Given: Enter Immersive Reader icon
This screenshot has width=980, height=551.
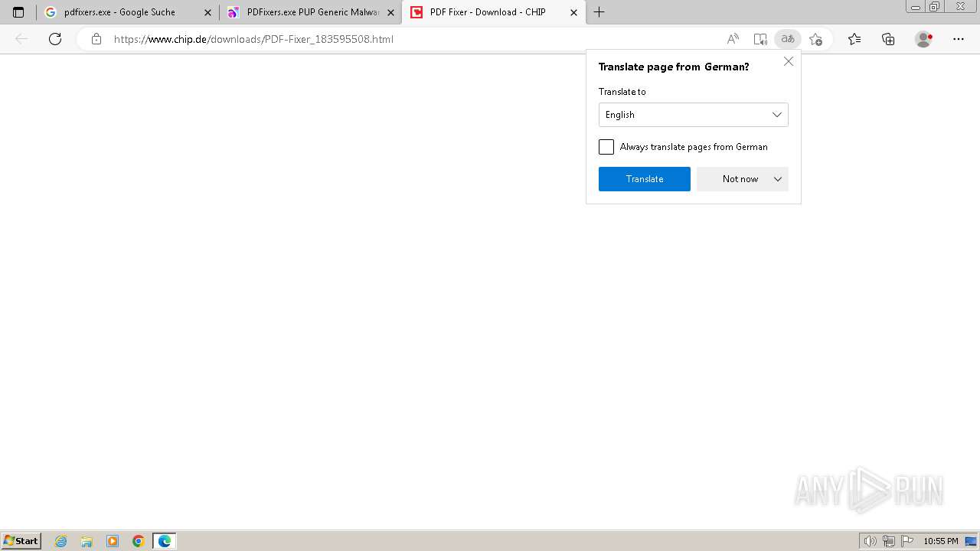Looking at the screenshot, I should point(760,39).
